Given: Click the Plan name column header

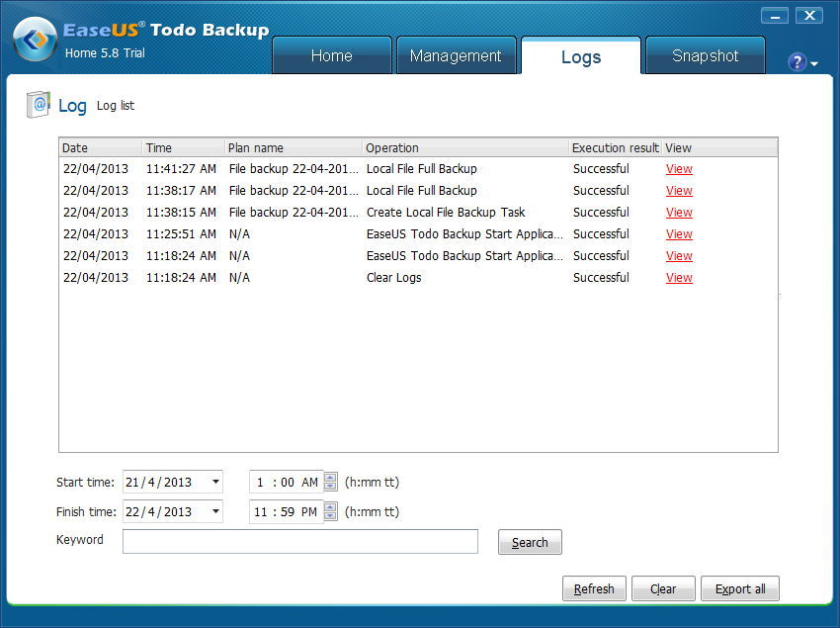Looking at the screenshot, I should point(294,147).
